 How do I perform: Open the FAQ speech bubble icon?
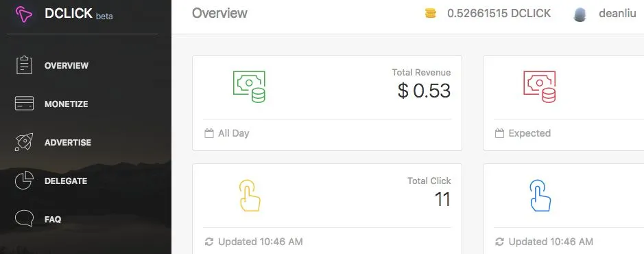click(x=24, y=219)
